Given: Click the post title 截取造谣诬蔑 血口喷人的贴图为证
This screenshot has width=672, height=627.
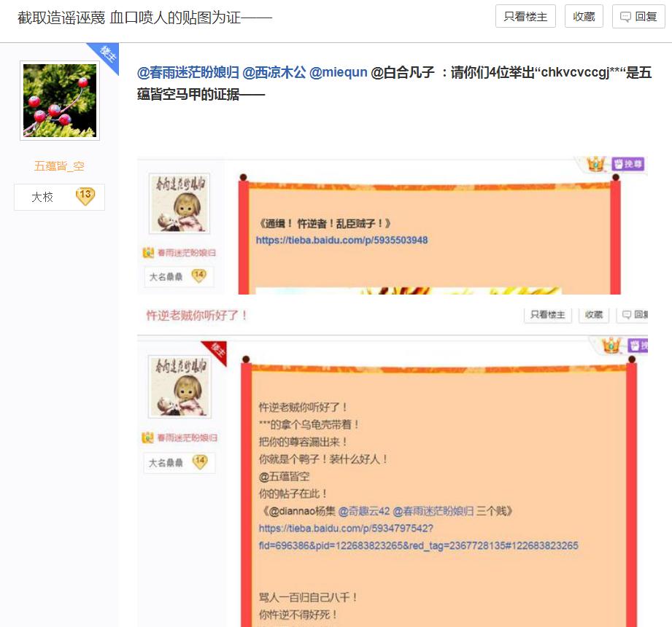Looking at the screenshot, I should tap(144, 17).
